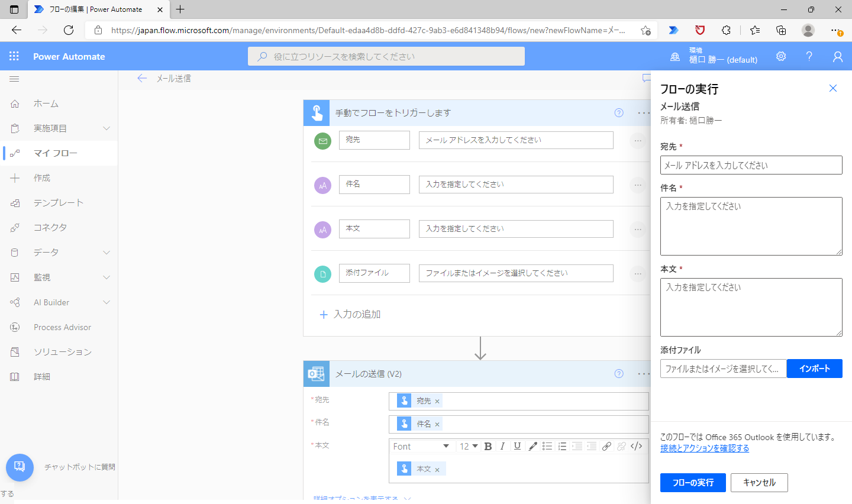The height and width of the screenshot is (504, 852).
Task: Open help question mark in header
Action: pos(809,56)
